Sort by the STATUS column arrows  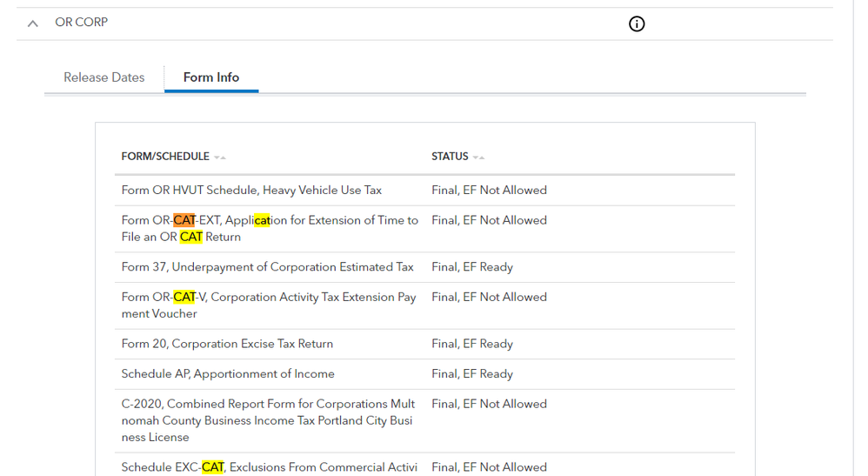pos(478,158)
